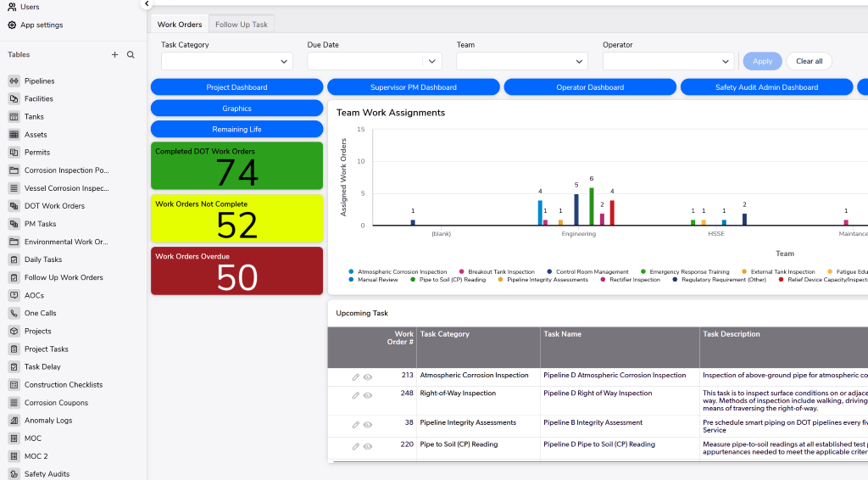Click the One Calls phone icon
The height and width of the screenshot is (480, 868).
click(x=14, y=313)
